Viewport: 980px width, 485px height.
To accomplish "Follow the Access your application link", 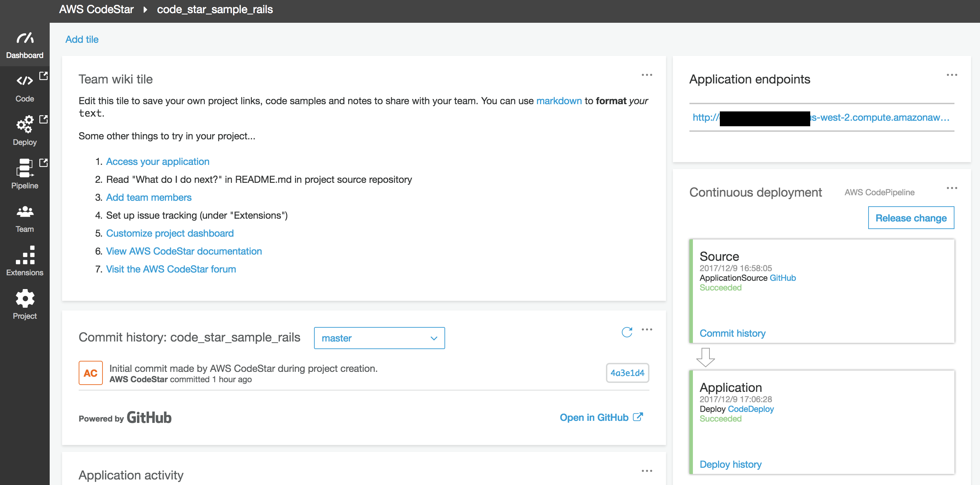I will tap(157, 161).
